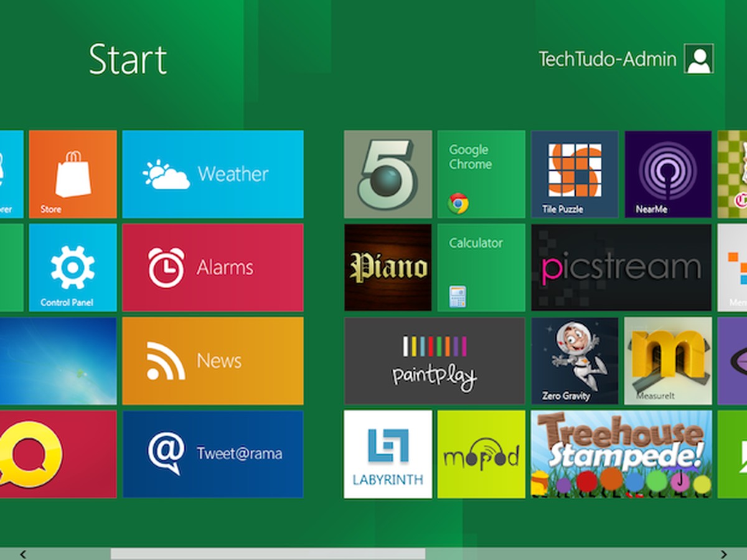Play Treehouse Stampede!
This screenshot has height=560, width=747.
(621, 454)
